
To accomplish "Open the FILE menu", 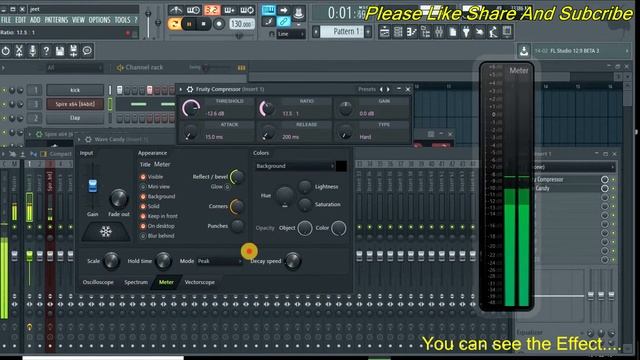I will pos(6,20).
